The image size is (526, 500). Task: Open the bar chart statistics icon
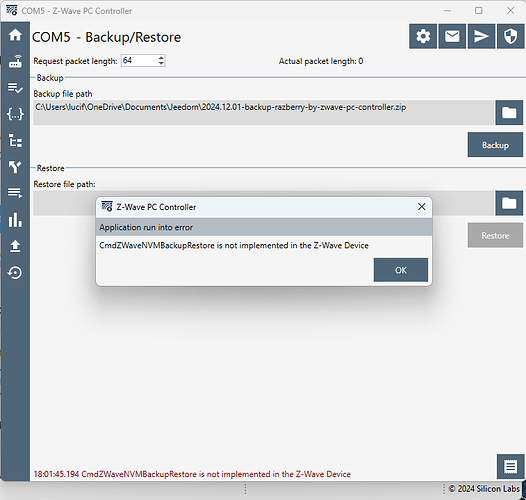(x=15, y=220)
